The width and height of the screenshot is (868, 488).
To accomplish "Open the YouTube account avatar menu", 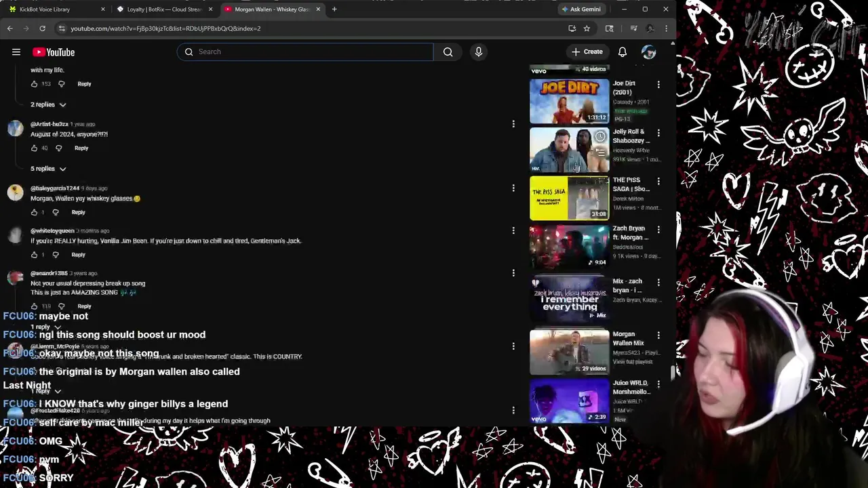I will click(x=649, y=52).
